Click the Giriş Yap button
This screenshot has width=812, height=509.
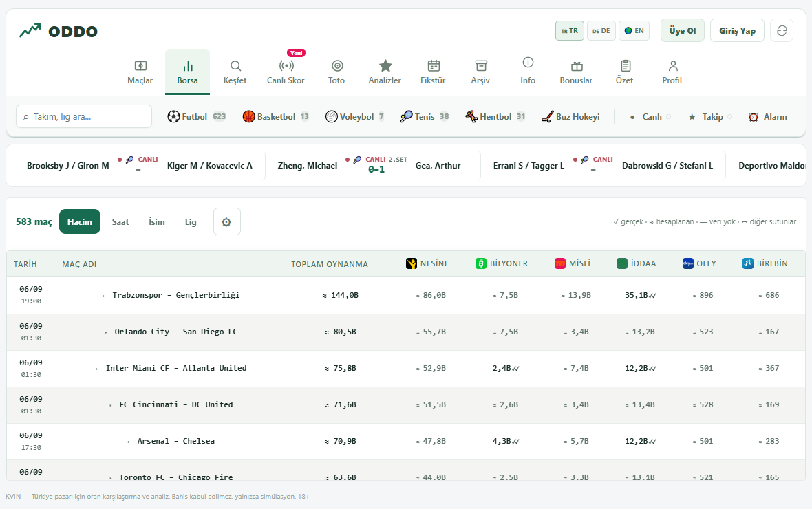point(738,30)
